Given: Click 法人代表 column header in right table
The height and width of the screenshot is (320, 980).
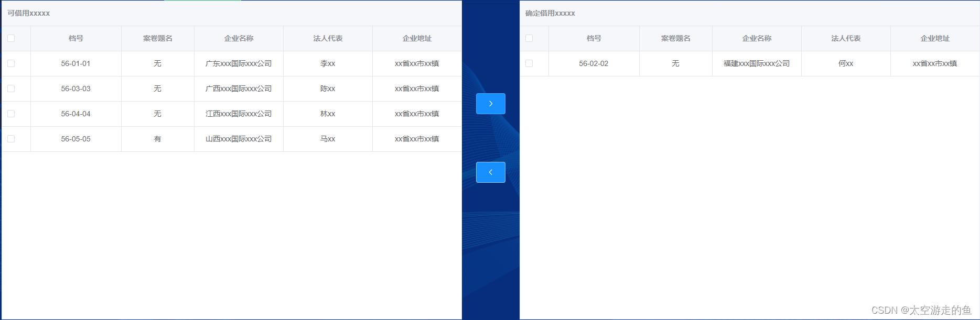Looking at the screenshot, I should [x=846, y=38].
